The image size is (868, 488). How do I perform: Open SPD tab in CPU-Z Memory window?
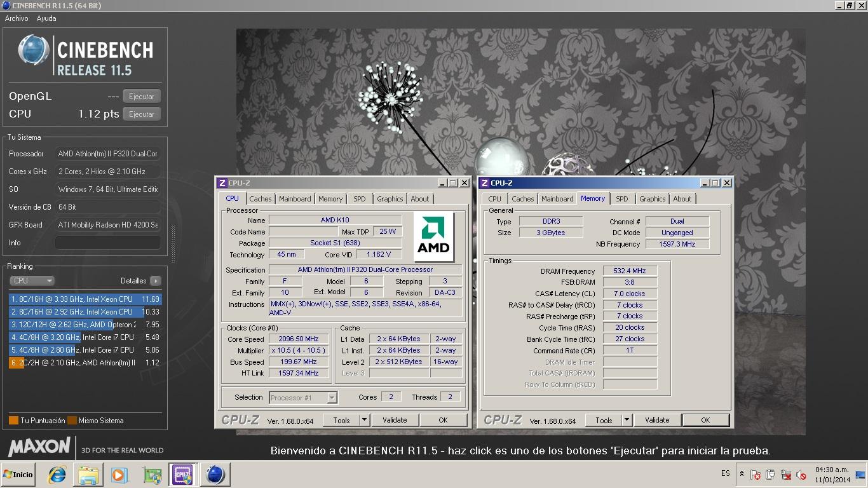[x=622, y=199]
